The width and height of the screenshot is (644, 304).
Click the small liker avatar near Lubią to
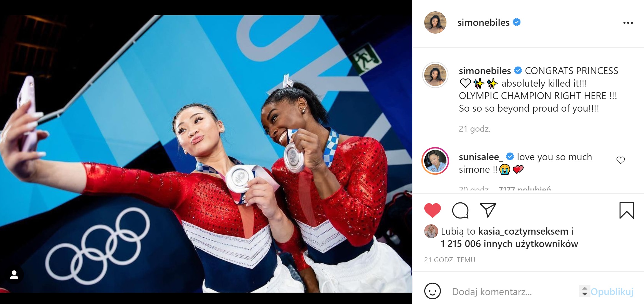(431, 231)
